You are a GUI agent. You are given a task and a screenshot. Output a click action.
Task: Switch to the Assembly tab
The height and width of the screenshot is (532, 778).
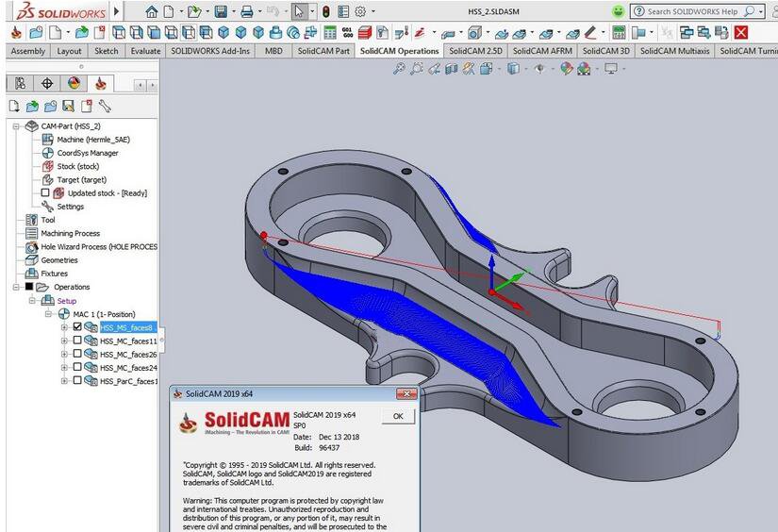point(27,51)
